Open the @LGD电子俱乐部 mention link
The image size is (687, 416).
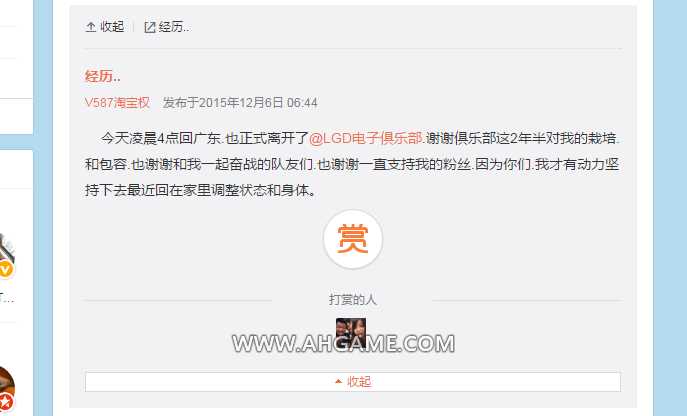tap(366, 138)
